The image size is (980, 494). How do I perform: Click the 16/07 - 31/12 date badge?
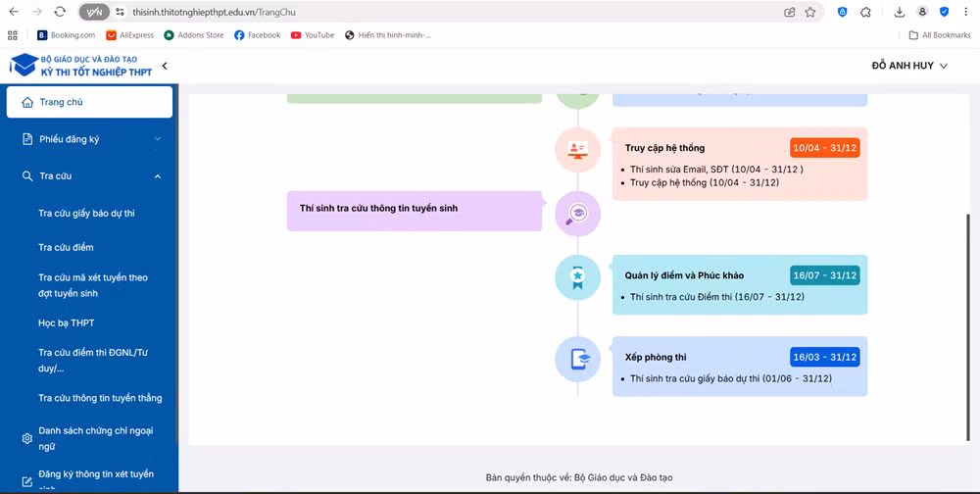point(825,275)
